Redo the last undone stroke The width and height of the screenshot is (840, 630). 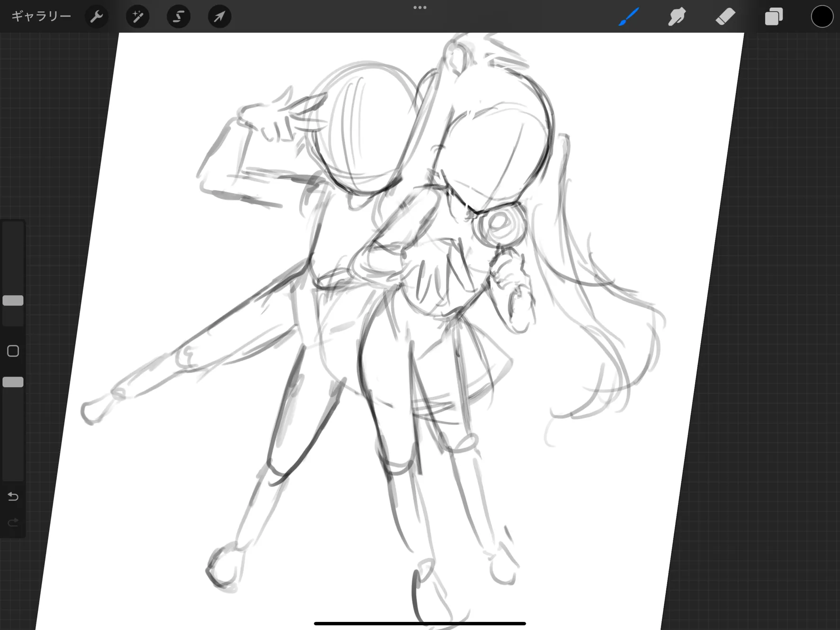coord(13,522)
